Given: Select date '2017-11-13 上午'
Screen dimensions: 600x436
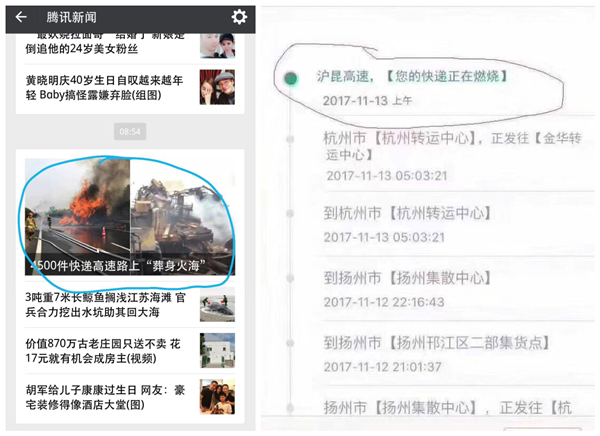Looking at the screenshot, I should click(x=367, y=101).
